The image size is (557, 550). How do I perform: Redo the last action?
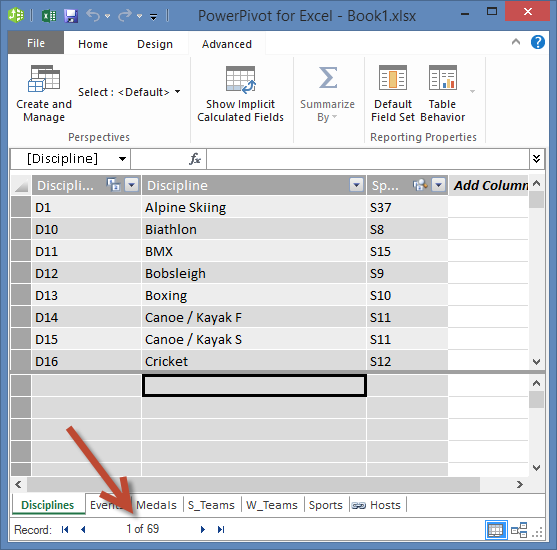click(125, 16)
